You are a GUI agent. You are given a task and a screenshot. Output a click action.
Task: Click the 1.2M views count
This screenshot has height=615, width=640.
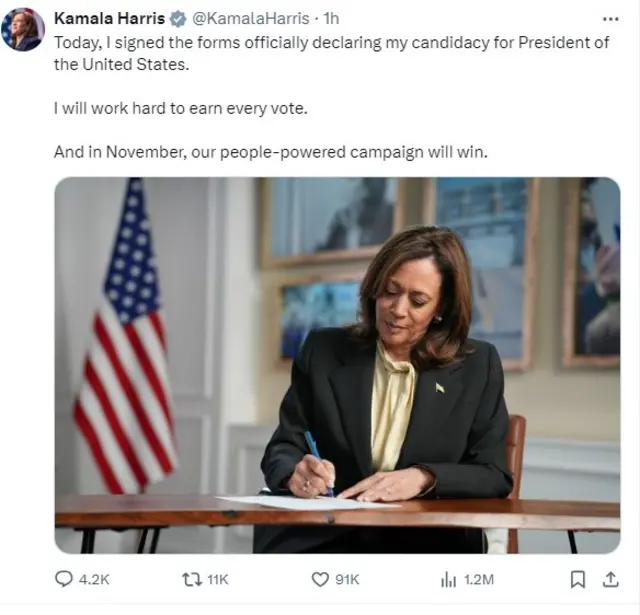(x=479, y=579)
